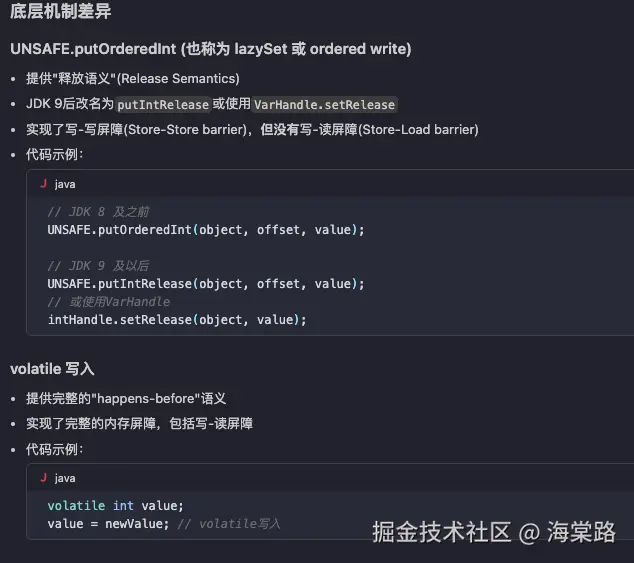Click the '// 或使用VarHandle' comment line
Viewport: 634px width, 563px height.
click(x=108, y=302)
